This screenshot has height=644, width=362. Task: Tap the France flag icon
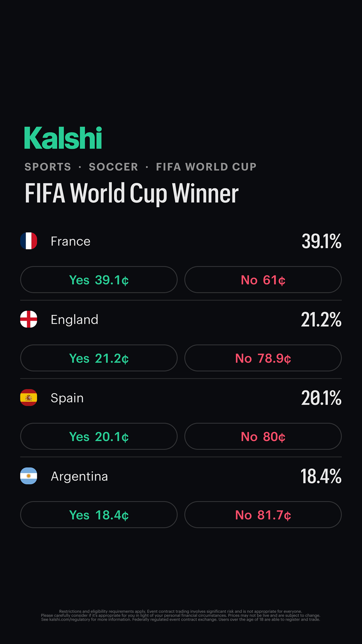point(28,241)
